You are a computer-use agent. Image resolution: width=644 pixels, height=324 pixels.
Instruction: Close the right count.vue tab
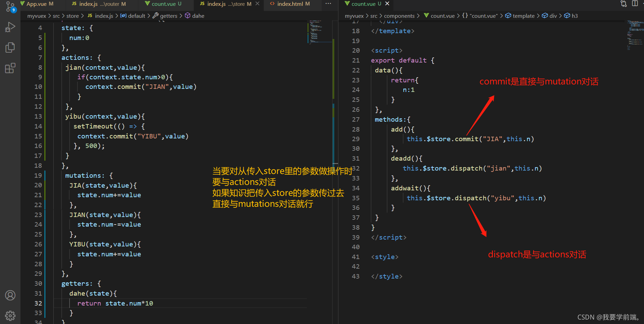387,3
